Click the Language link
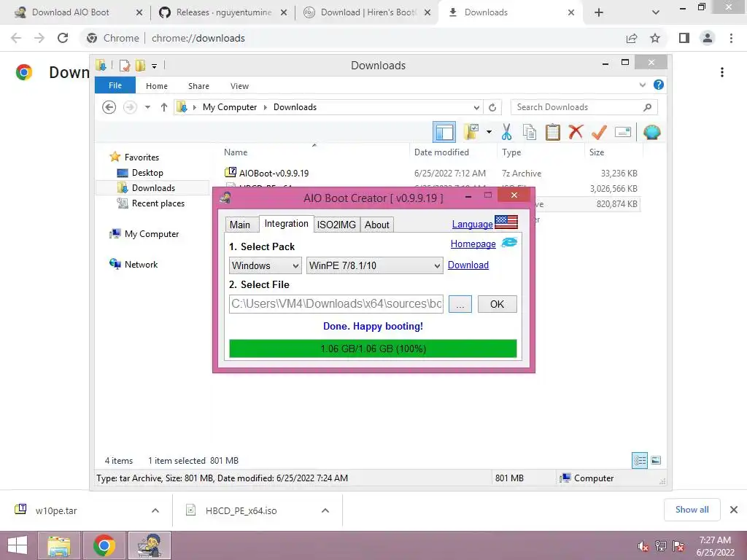Image resolution: width=747 pixels, height=560 pixels. (x=472, y=225)
